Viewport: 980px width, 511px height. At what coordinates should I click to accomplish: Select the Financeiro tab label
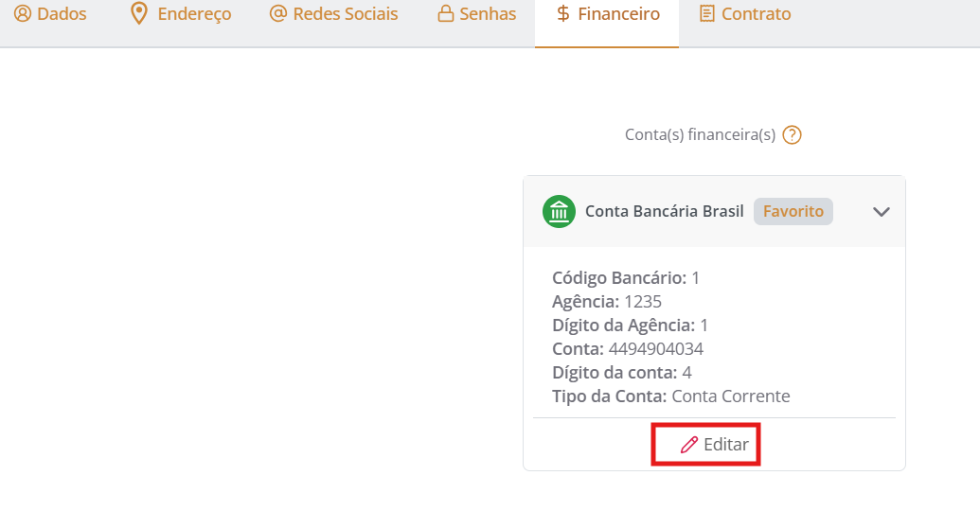click(618, 14)
